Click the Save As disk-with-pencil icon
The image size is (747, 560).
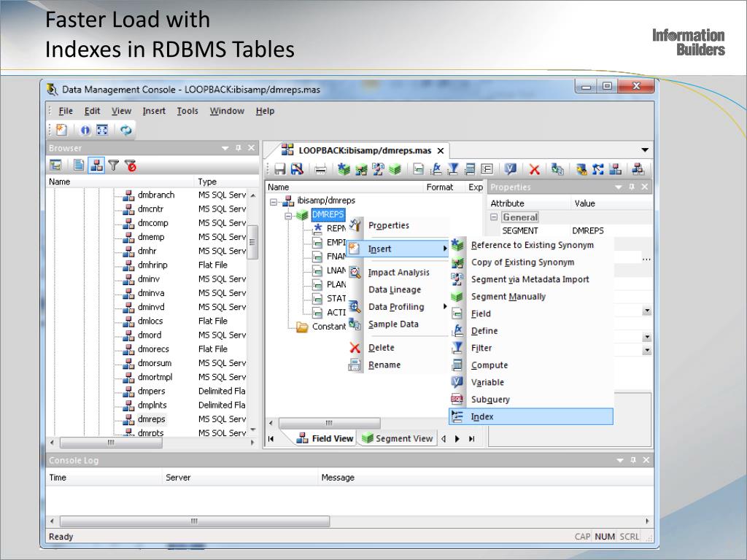click(x=298, y=169)
